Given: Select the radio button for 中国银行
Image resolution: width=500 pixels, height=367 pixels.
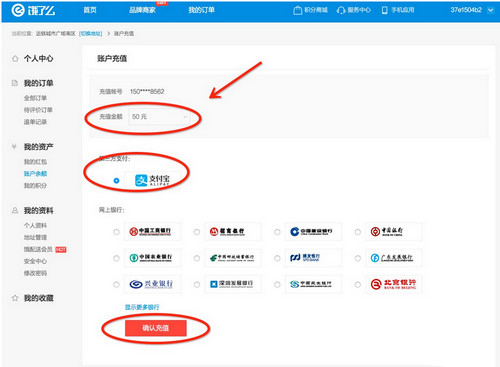Looking at the screenshot, I should coord(358,232).
